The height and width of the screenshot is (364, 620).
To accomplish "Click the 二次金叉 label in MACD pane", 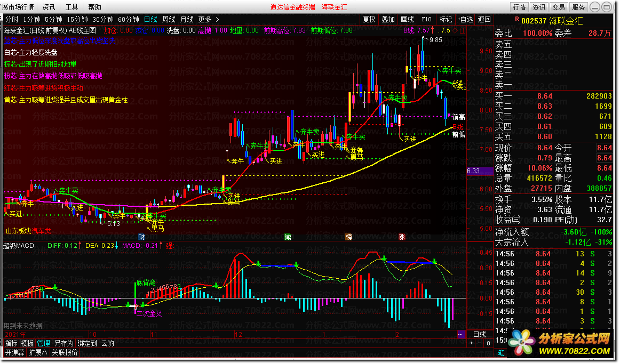I will click(149, 313).
